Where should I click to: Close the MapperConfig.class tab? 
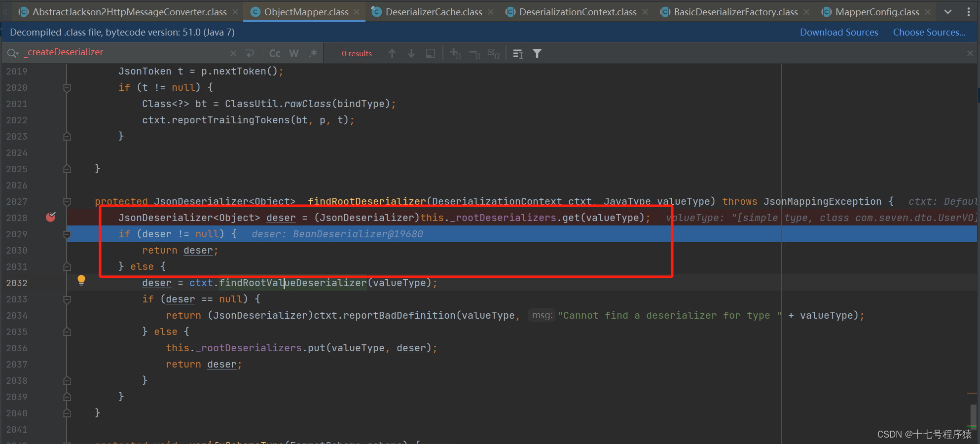click(928, 12)
